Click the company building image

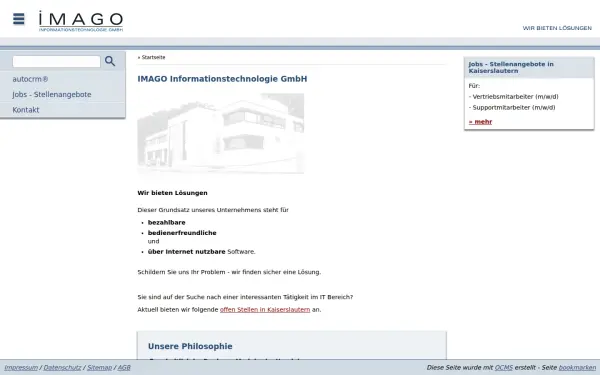click(x=221, y=134)
